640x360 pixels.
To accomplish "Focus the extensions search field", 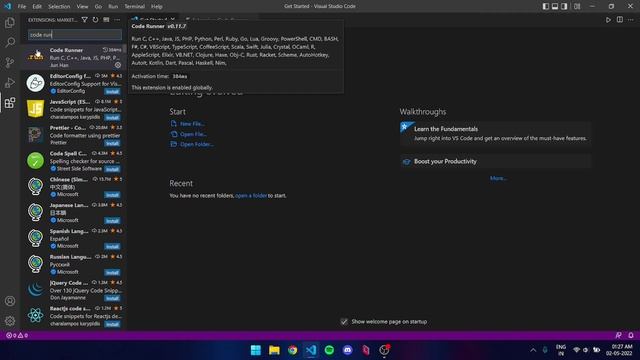I will pyautogui.click(x=75, y=35).
